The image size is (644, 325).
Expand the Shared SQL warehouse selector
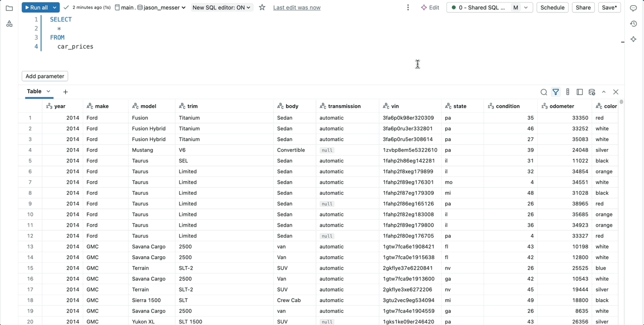coord(526,7)
